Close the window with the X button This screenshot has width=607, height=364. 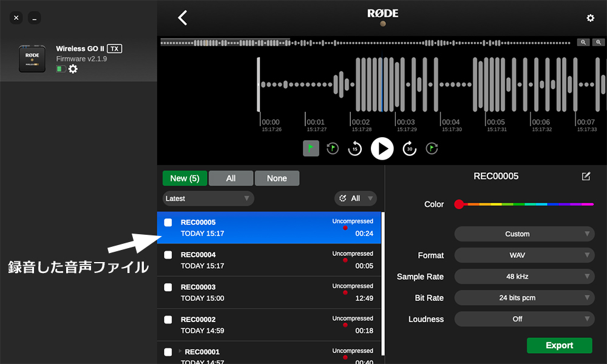click(16, 18)
